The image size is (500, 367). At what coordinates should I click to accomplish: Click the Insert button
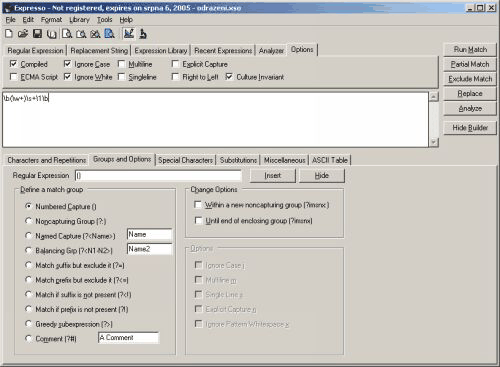(273, 176)
